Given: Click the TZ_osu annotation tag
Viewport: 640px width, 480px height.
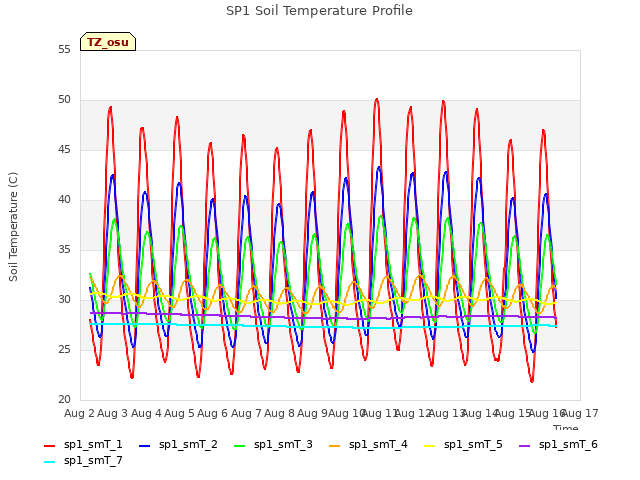Looking at the screenshot, I should (108, 42).
